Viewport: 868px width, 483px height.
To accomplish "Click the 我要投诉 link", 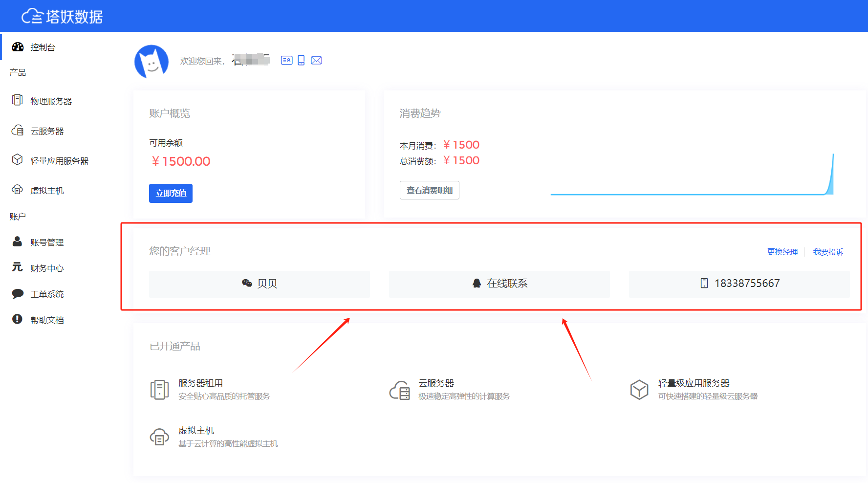I will click(x=828, y=252).
